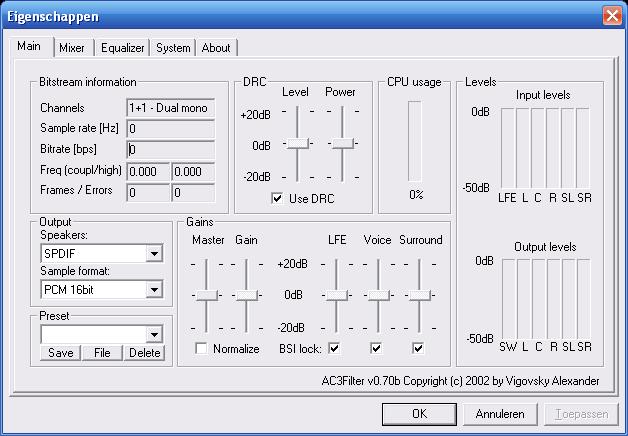The height and width of the screenshot is (436, 628).
Task: Expand the Speakers dropdown showing SPDIF
Action: tap(153, 254)
